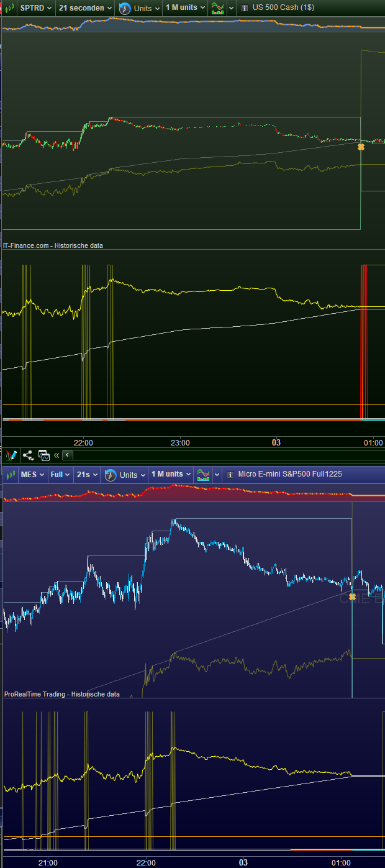Expand the arrow next to top indicators icon
385x868 pixels.
231,8
